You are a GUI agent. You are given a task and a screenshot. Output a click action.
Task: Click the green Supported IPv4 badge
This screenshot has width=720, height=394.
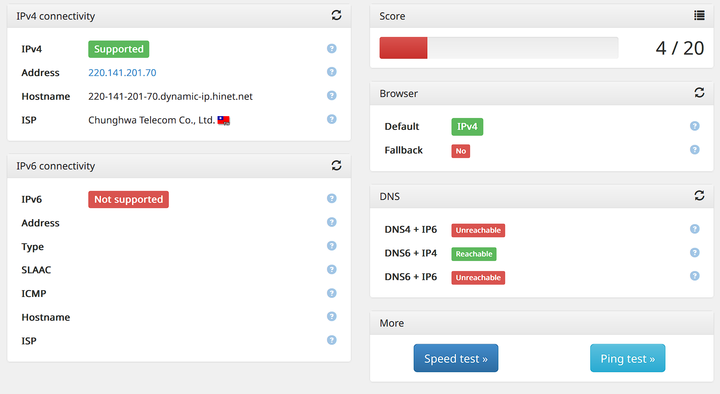(118, 49)
